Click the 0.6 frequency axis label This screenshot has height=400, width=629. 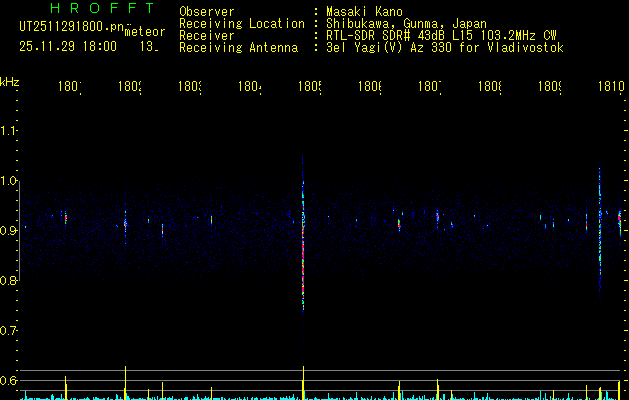[9, 380]
